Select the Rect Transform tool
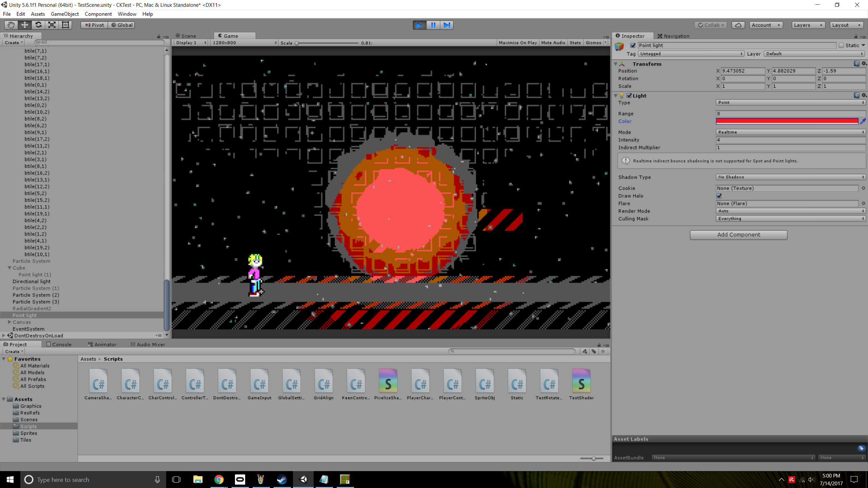Image resolution: width=868 pixels, height=488 pixels. pyautogui.click(x=65, y=25)
